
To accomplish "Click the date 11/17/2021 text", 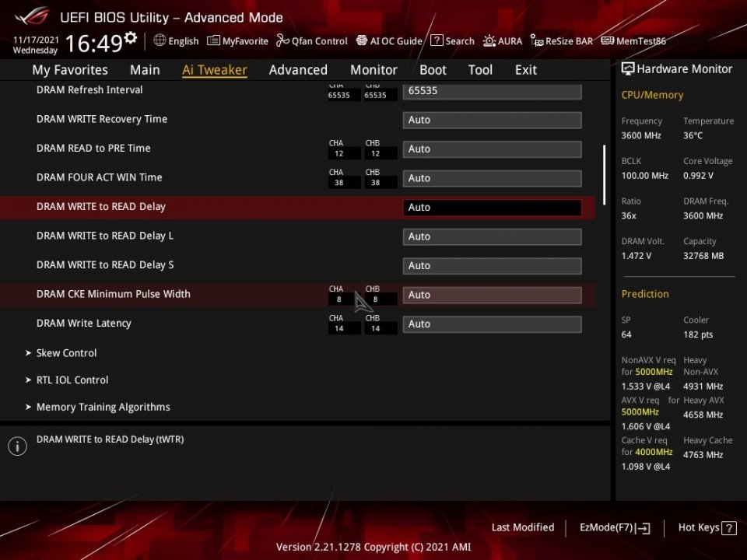I will [36, 40].
